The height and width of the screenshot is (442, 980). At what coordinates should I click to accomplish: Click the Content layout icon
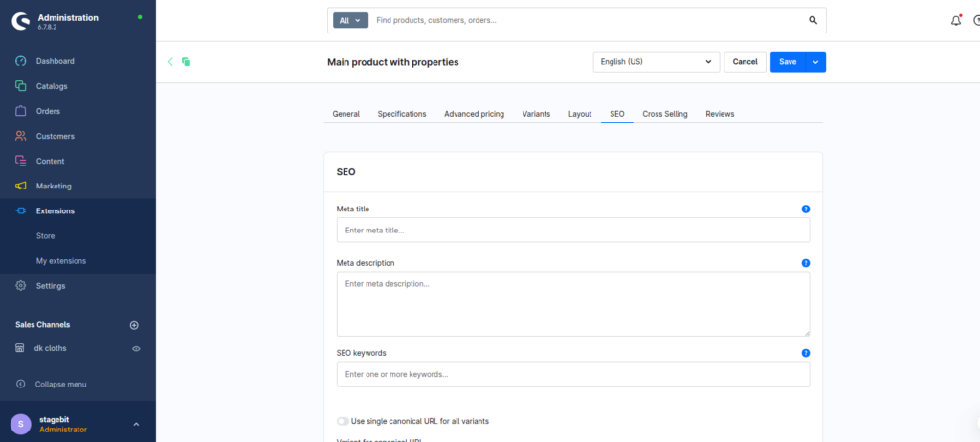pyautogui.click(x=21, y=162)
